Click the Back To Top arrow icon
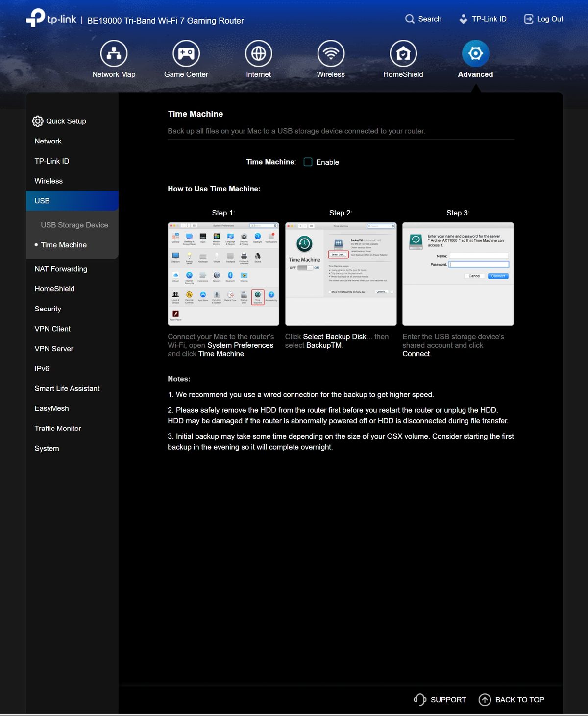The width and height of the screenshot is (588, 716). (485, 700)
